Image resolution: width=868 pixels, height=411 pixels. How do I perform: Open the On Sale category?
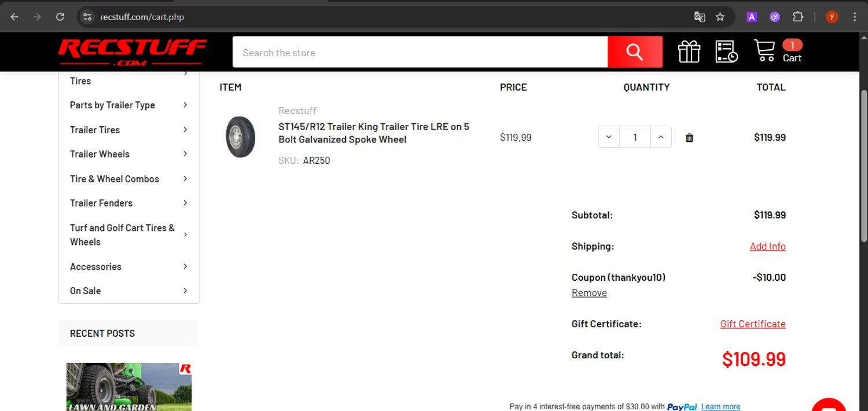85,291
